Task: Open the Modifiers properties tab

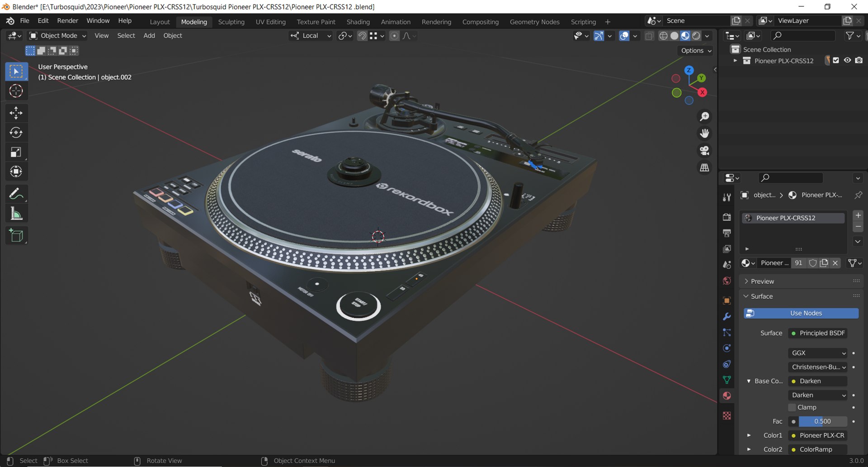Action: tap(726, 317)
